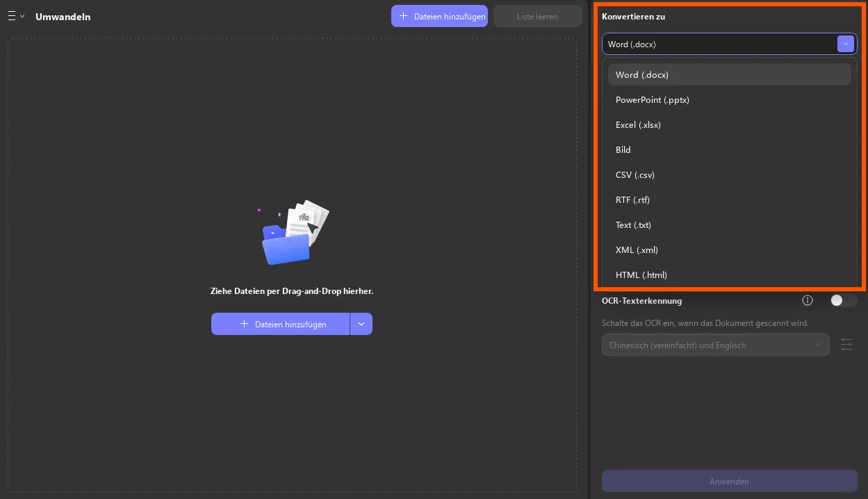The image size is (868, 499).
Task: Click the top Dateien hinzufügen button
Action: pyautogui.click(x=439, y=16)
